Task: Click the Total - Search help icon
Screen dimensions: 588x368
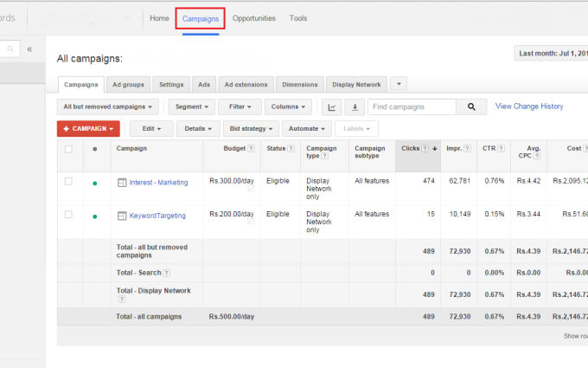Action: pyautogui.click(x=167, y=273)
